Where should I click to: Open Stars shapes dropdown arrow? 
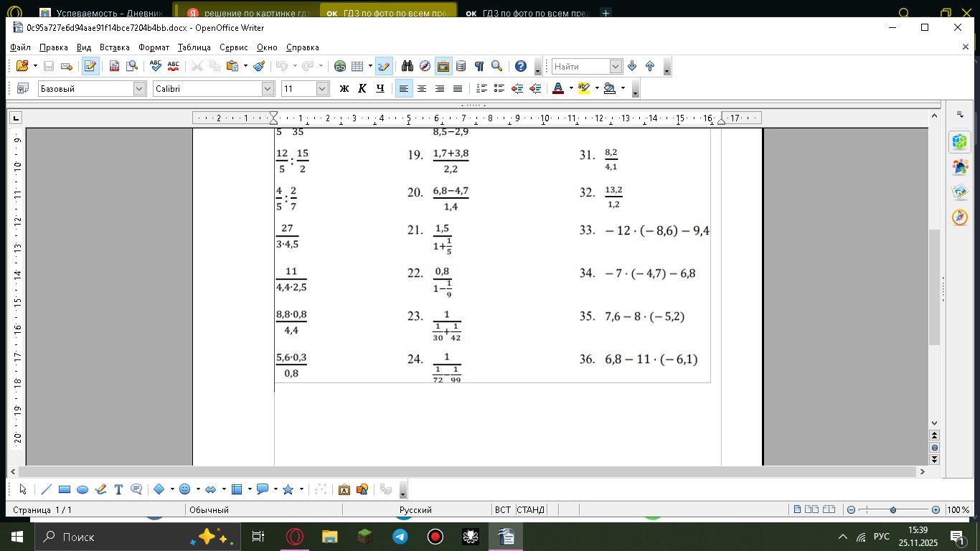[301, 489]
